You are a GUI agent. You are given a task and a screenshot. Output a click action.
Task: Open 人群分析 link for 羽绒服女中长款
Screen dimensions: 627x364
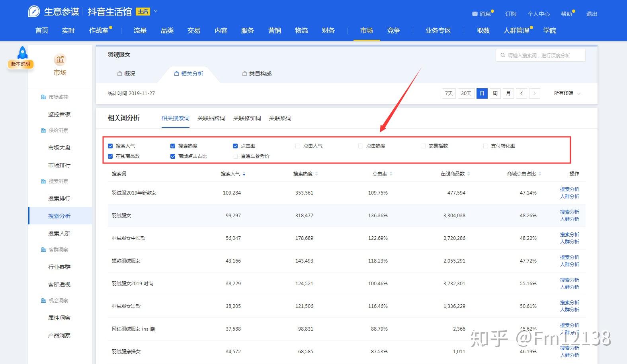[570, 242]
